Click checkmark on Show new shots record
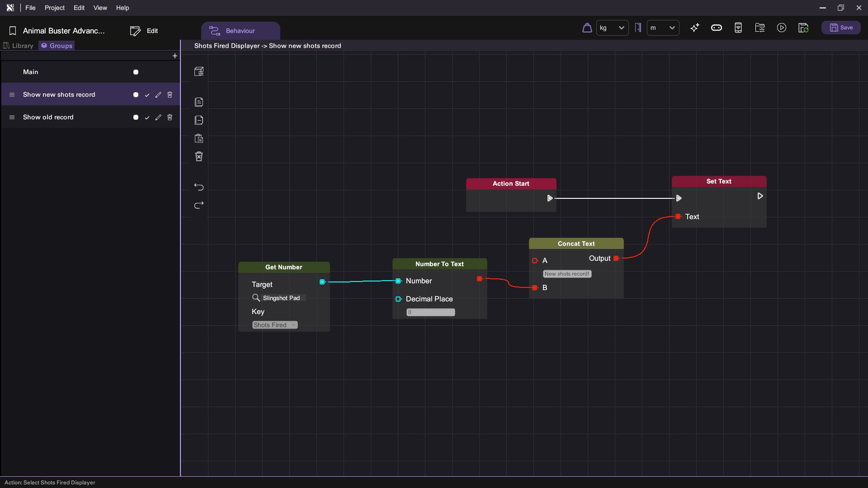The height and width of the screenshot is (488, 868). pyautogui.click(x=147, y=95)
